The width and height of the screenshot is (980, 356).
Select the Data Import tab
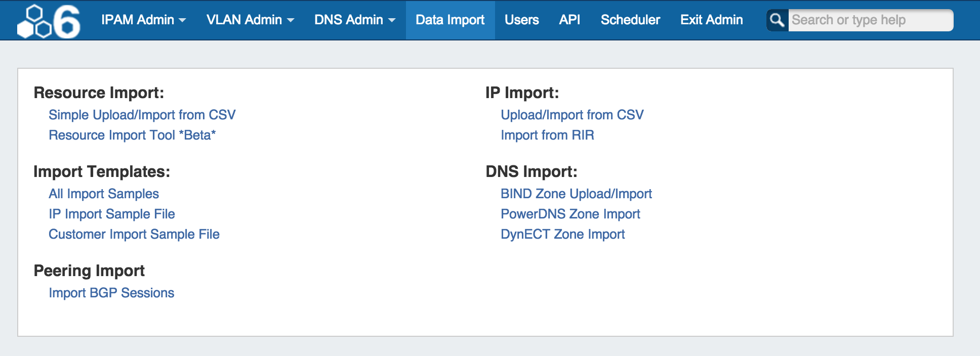[450, 20]
